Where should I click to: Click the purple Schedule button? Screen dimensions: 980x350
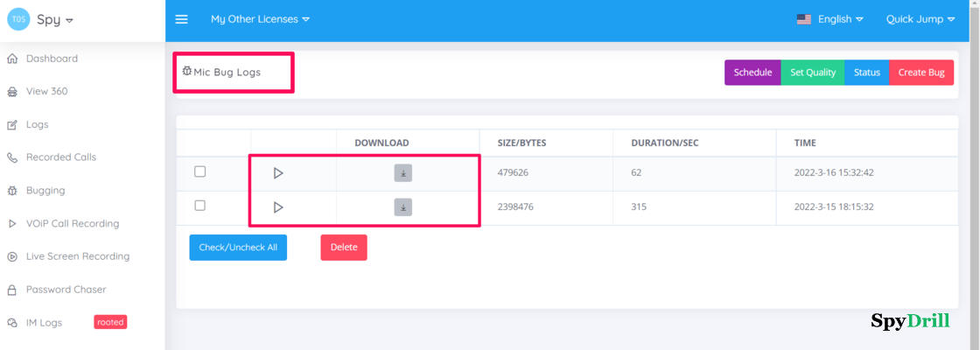[x=752, y=73]
